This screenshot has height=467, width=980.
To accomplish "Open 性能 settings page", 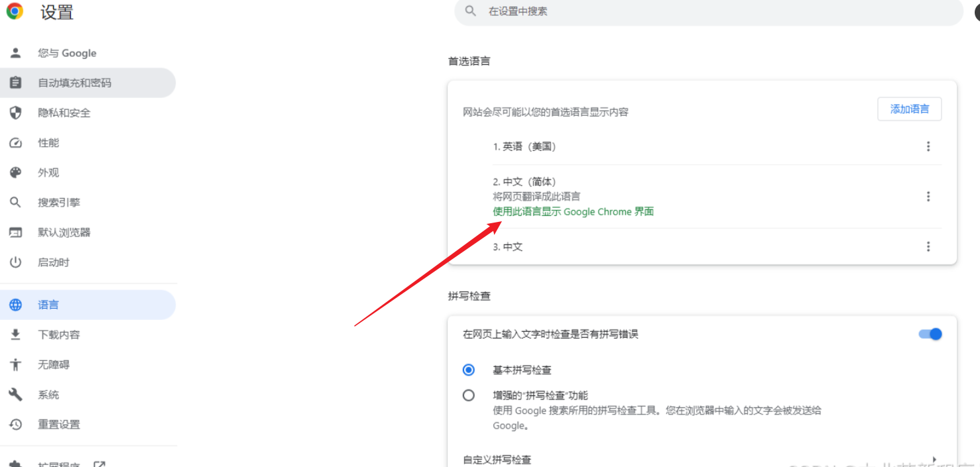I will pos(88,142).
